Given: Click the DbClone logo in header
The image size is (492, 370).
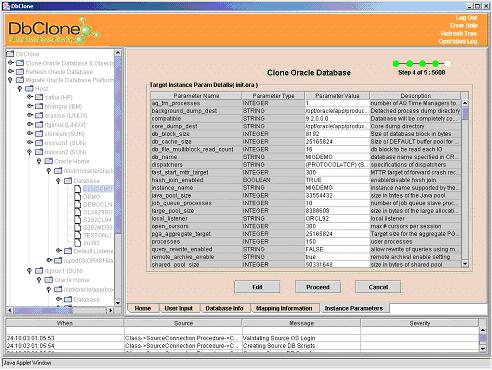Looking at the screenshot, I should tap(52, 31).
